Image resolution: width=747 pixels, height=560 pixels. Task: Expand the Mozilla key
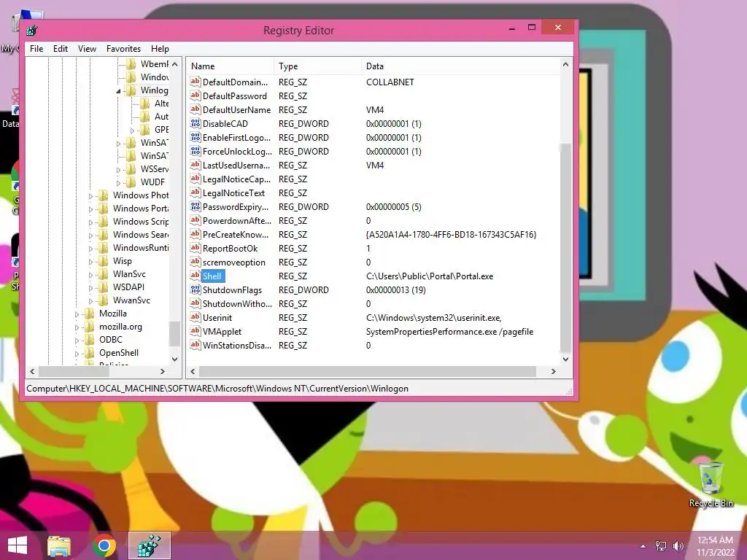77,314
